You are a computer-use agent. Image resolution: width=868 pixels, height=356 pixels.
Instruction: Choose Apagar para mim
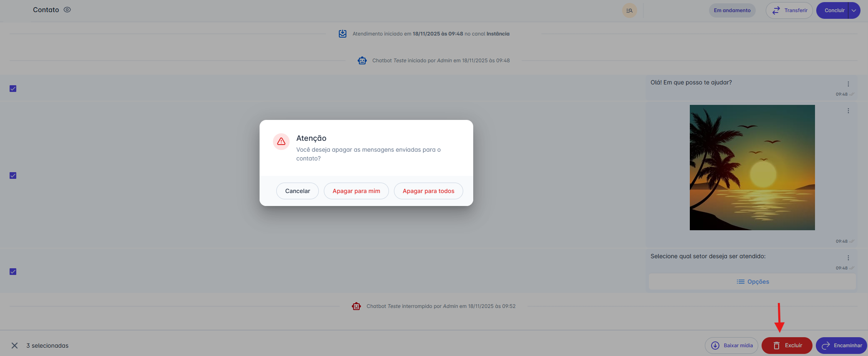[x=356, y=191]
